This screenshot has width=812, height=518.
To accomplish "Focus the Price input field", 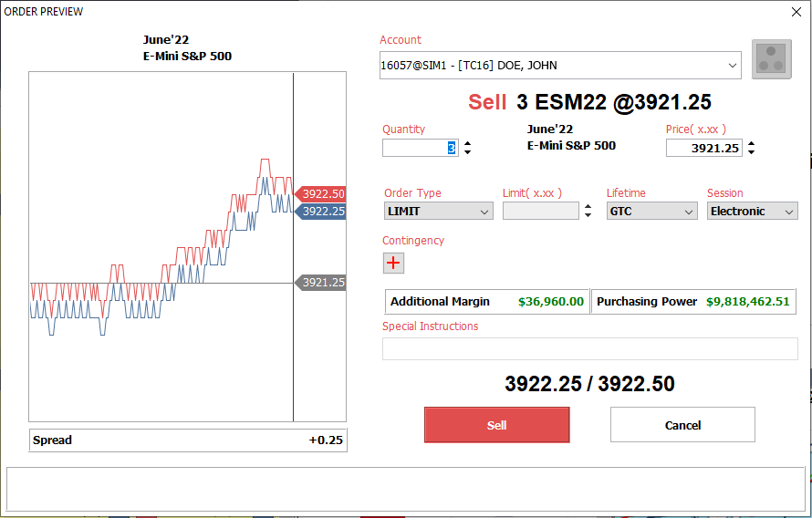I will coord(704,148).
